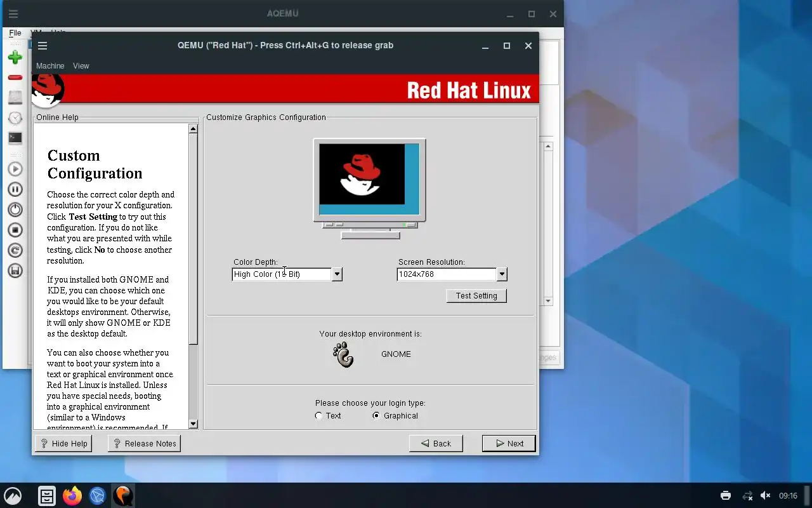Click the muted volume tray icon
The height and width of the screenshot is (508, 812).
coord(766,496)
